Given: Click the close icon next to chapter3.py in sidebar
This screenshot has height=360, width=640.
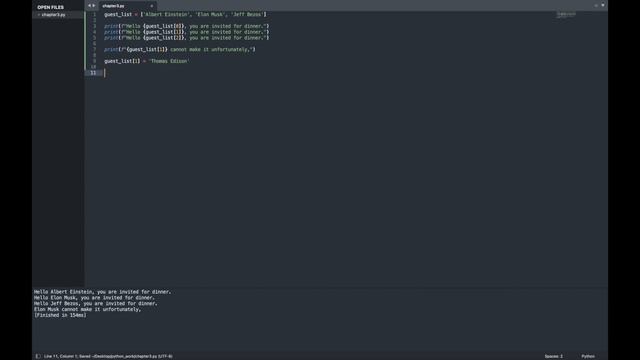Looking at the screenshot, I should point(38,15).
